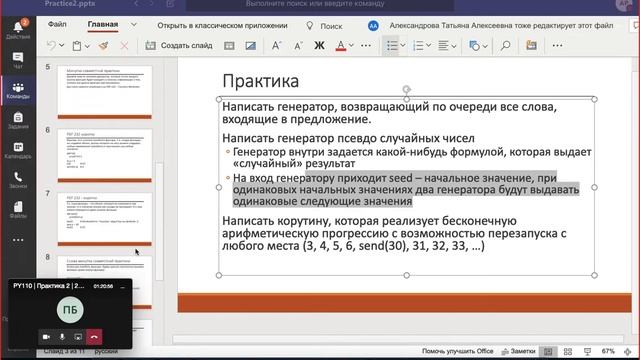Fit slide to window icon
The height and width of the screenshot is (360, 640).
click(x=628, y=351)
